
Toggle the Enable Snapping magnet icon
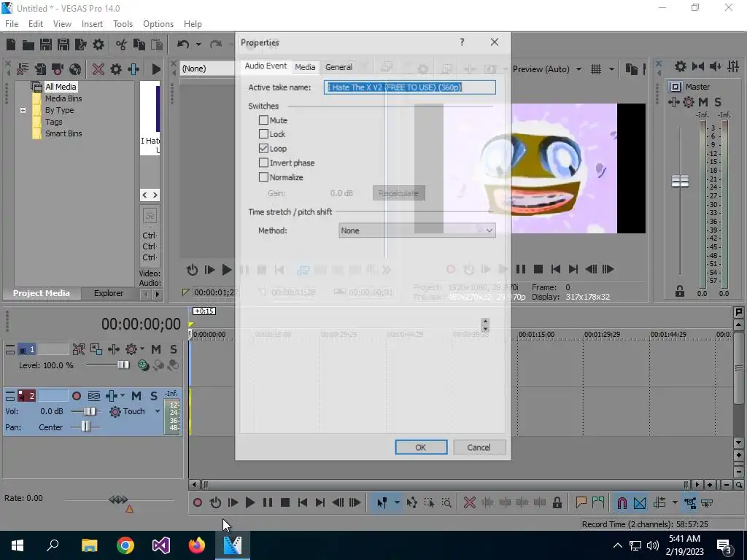tap(622, 502)
